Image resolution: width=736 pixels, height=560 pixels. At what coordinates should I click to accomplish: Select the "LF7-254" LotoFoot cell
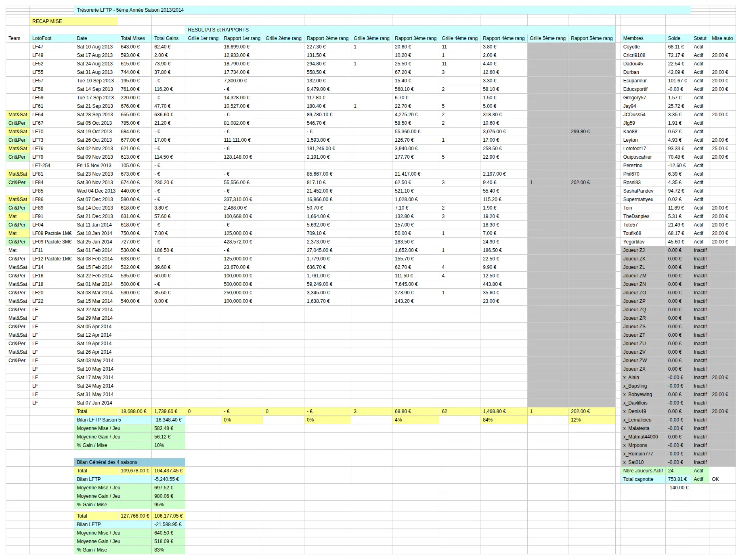tap(52, 166)
